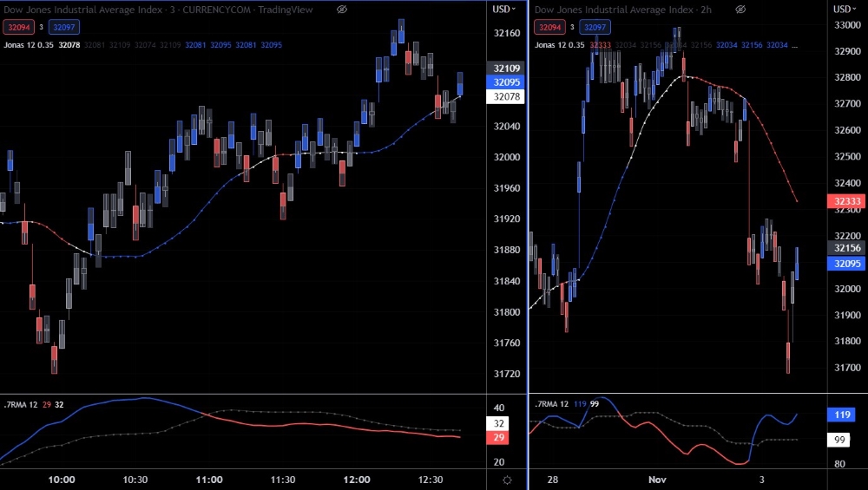Click the 10:00 time axis label
Image resolution: width=868 pixels, height=490 pixels.
pos(62,480)
